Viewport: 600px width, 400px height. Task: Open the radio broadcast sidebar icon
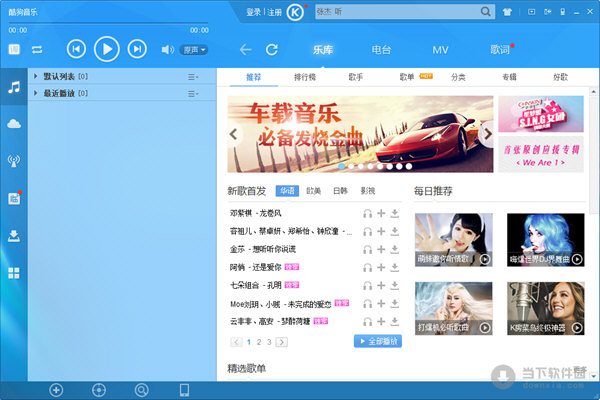(14, 161)
